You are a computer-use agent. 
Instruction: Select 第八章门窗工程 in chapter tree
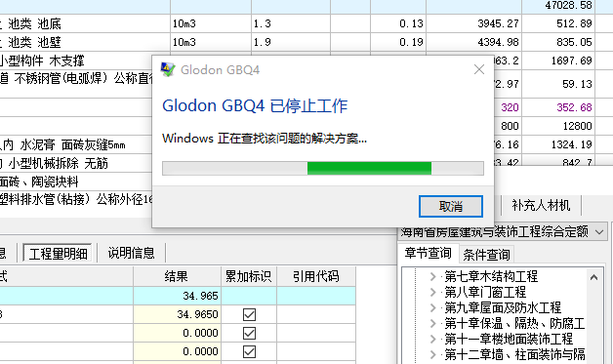(x=485, y=293)
